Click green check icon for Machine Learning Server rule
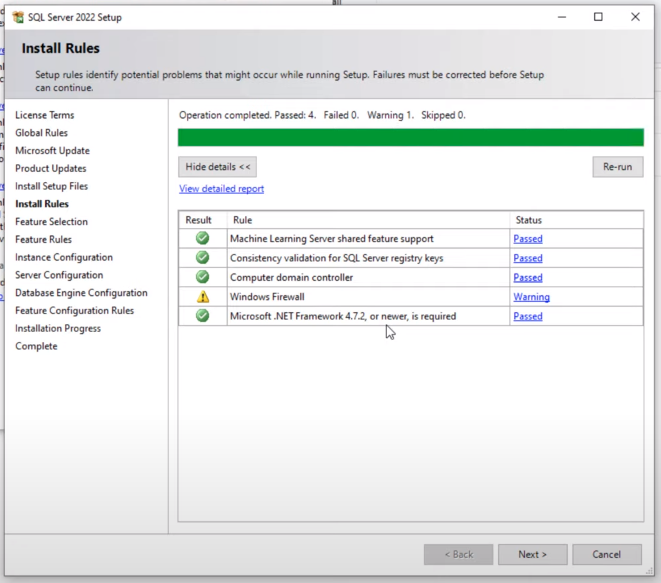 pyautogui.click(x=202, y=238)
